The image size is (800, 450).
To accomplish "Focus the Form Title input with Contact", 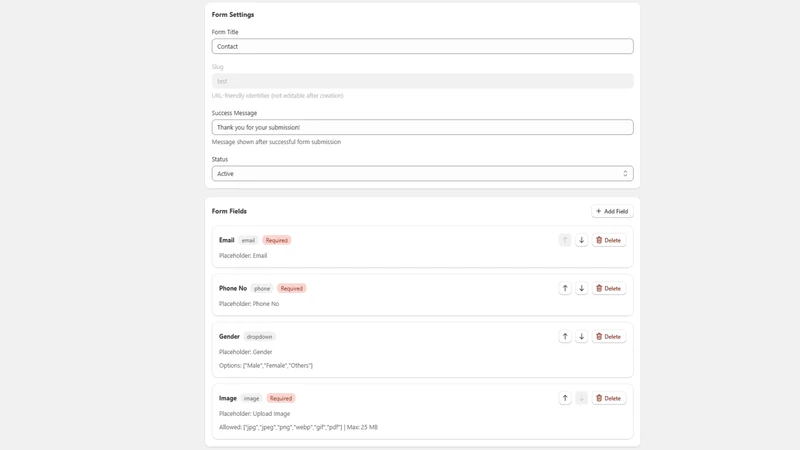I will pyautogui.click(x=422, y=46).
